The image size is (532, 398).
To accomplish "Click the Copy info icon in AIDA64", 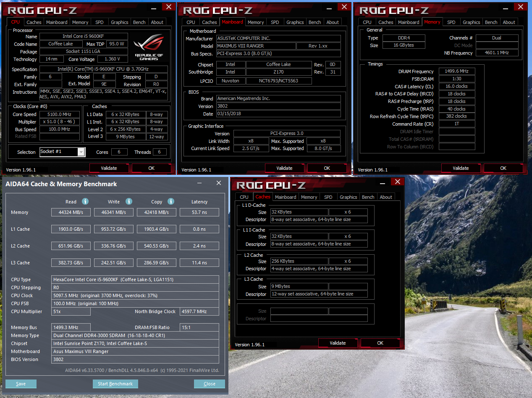I will point(171,201).
